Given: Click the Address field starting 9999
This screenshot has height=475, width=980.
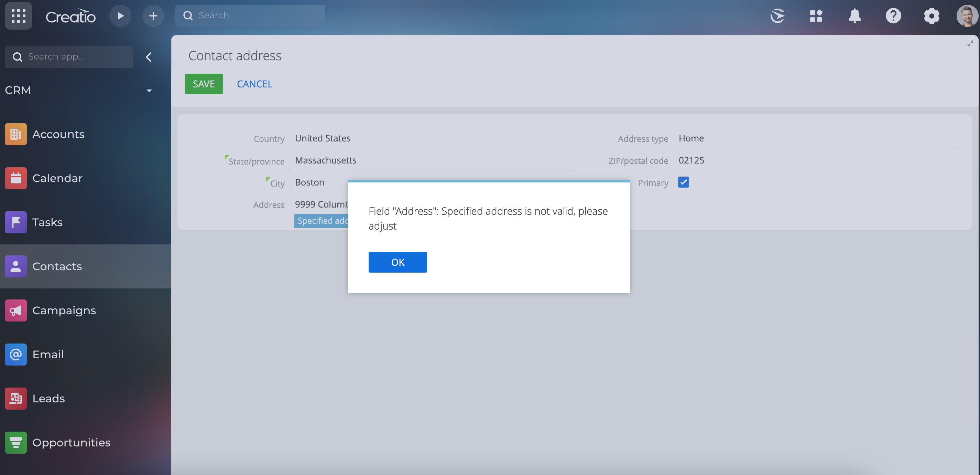Looking at the screenshot, I should click(321, 204).
